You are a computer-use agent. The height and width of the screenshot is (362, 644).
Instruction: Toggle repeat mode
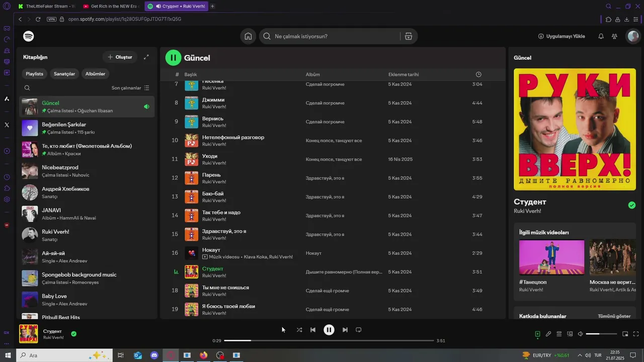(359, 330)
